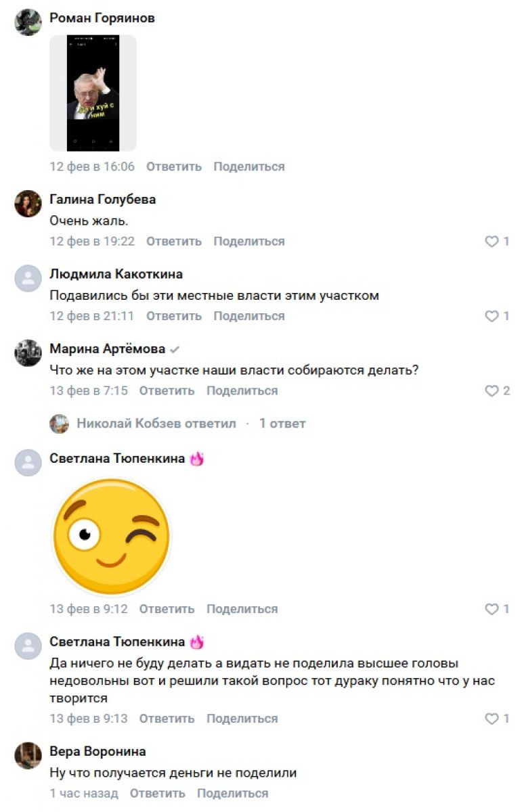This screenshot has width=522, height=812.
Task: Click the Николай Кобзев ответил link
Action: pos(156,424)
